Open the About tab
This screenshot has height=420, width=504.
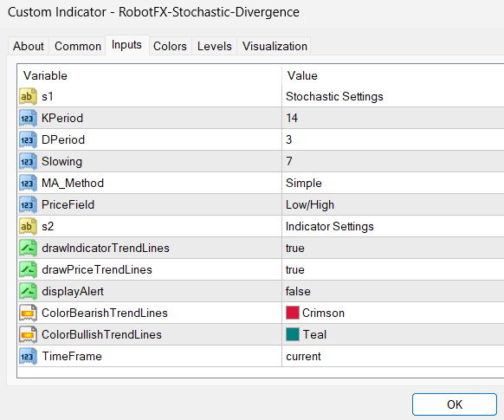click(29, 46)
